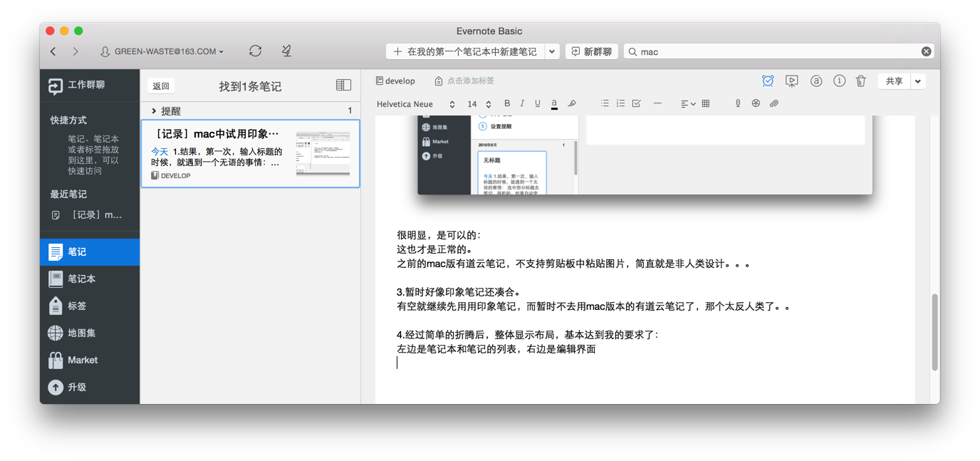Select 笔记 in the sidebar
This screenshot has height=461, width=980.
pos(90,252)
